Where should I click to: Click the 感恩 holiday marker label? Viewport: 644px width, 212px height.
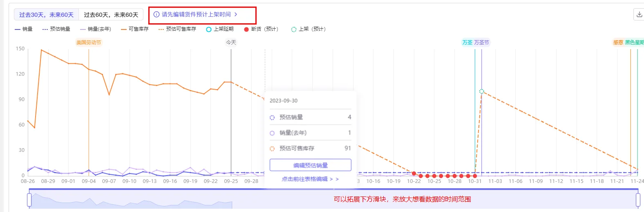tap(618, 43)
